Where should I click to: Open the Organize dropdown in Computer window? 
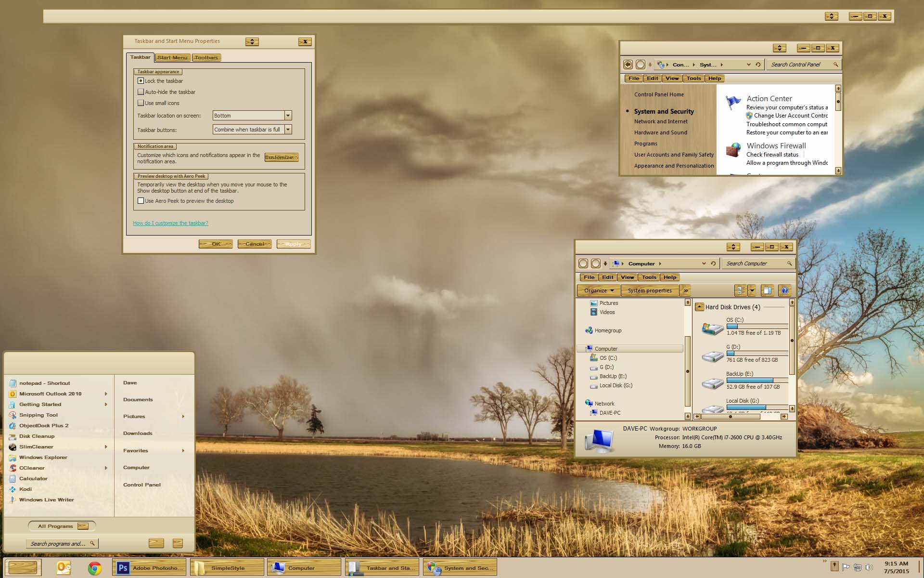[599, 290]
